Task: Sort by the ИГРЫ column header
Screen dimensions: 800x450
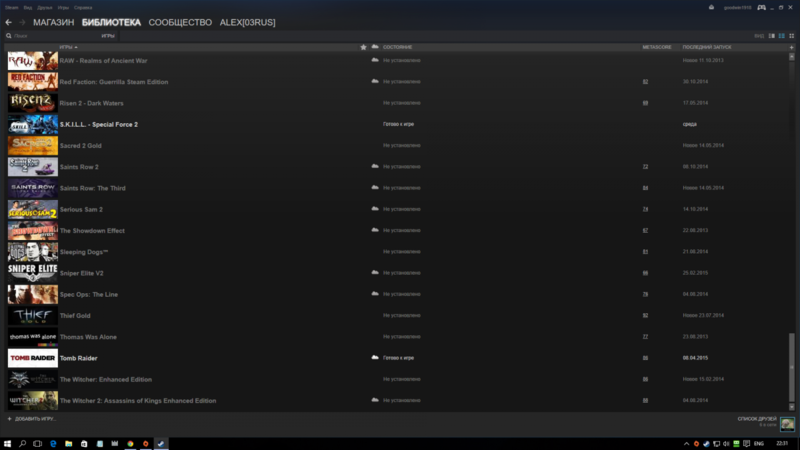Action: [68, 47]
